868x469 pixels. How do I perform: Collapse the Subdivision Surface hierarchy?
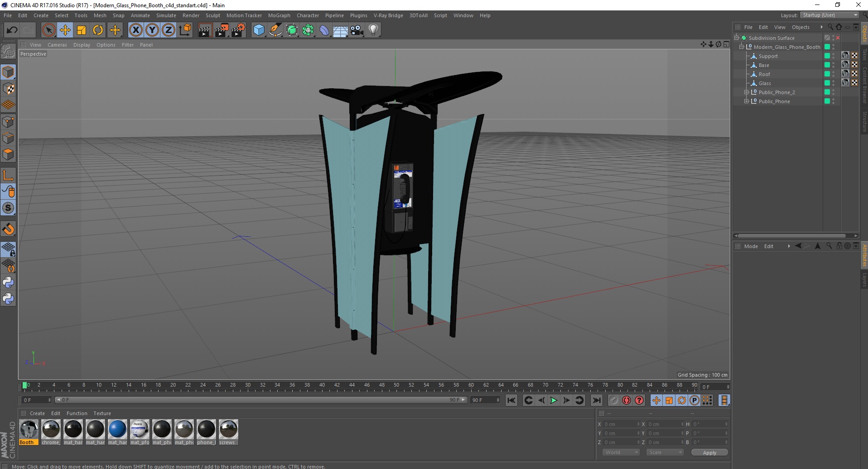coord(737,38)
